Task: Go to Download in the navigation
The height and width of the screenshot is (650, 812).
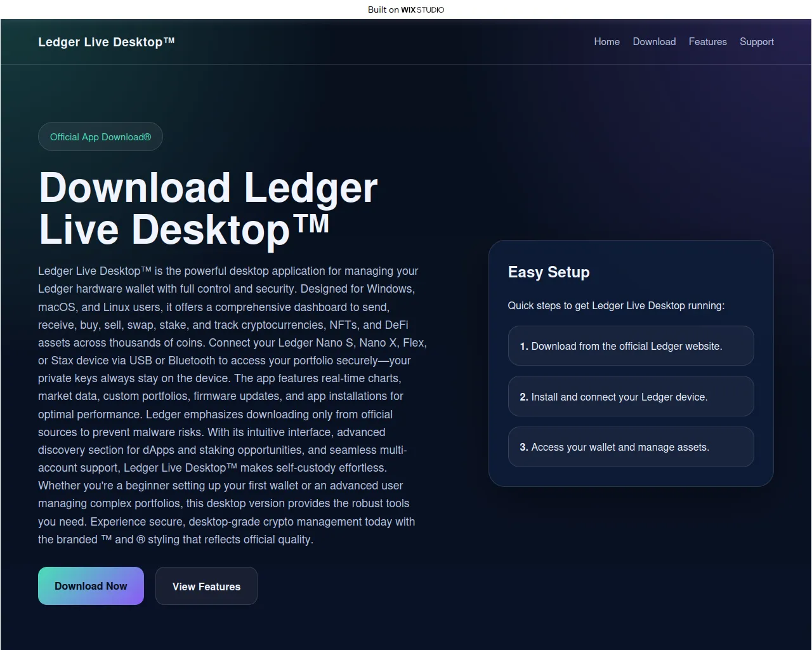Action: point(654,42)
